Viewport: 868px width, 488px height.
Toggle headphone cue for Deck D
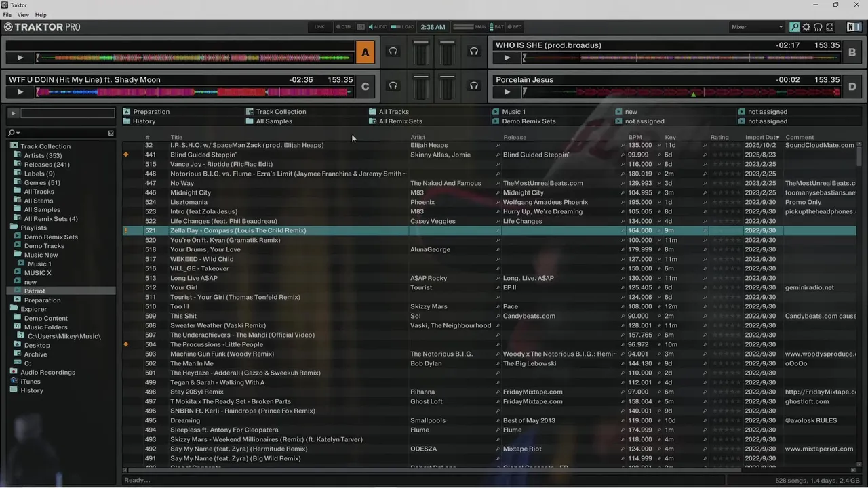tap(474, 85)
